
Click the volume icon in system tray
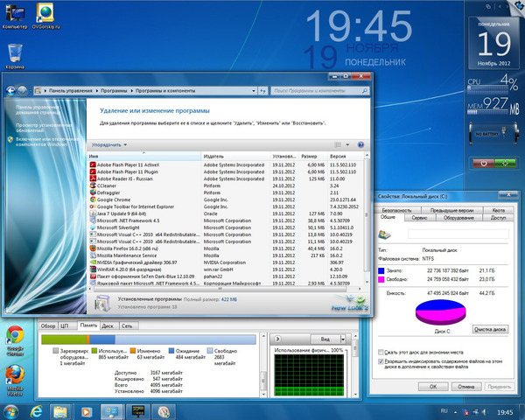click(x=484, y=412)
